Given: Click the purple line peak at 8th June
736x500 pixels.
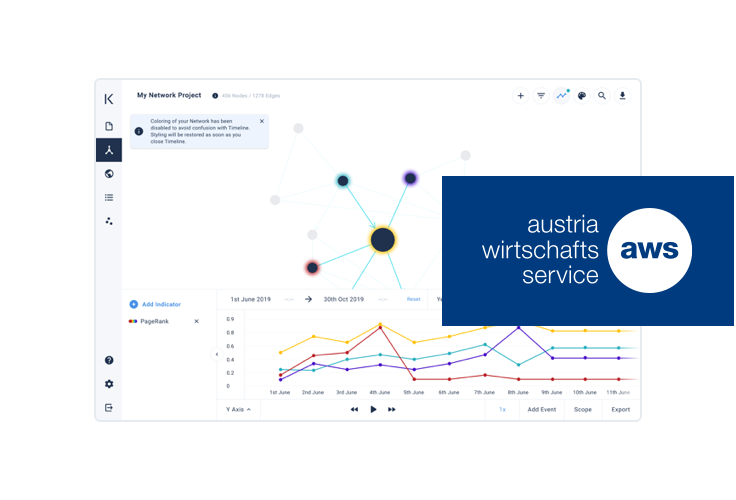Looking at the screenshot, I should coord(519,328).
